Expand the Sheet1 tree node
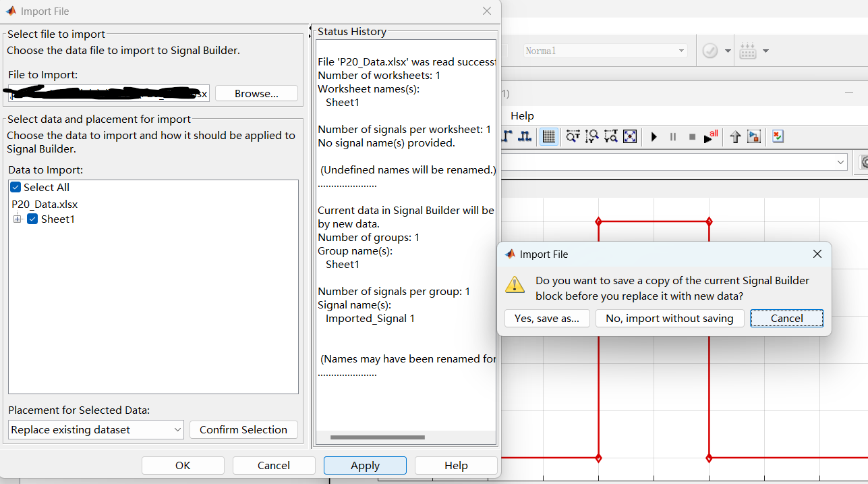The width and height of the screenshot is (868, 484). pos(18,219)
